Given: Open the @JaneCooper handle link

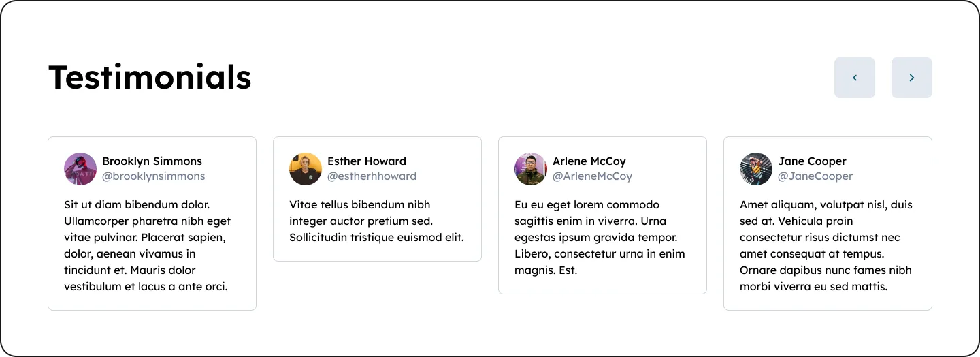Looking at the screenshot, I should pyautogui.click(x=815, y=176).
